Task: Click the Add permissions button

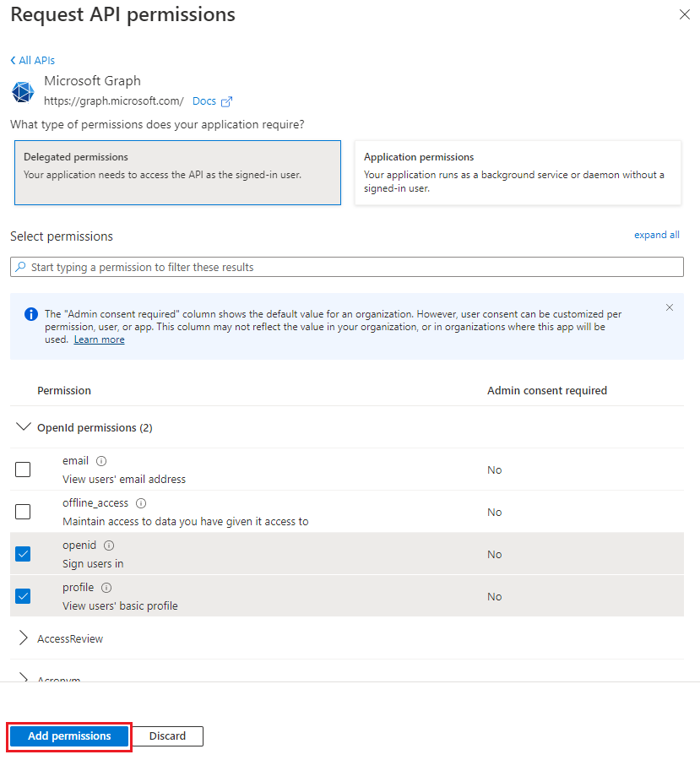Action: tap(68, 736)
